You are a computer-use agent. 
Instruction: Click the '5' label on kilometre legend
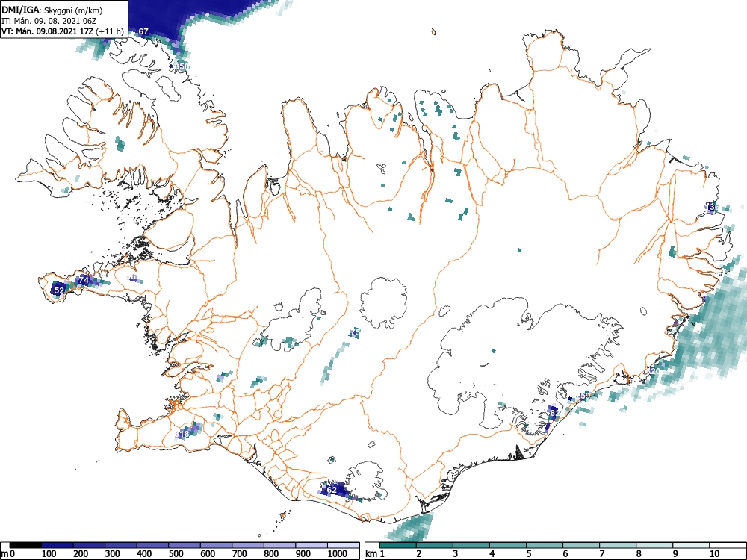point(529,553)
